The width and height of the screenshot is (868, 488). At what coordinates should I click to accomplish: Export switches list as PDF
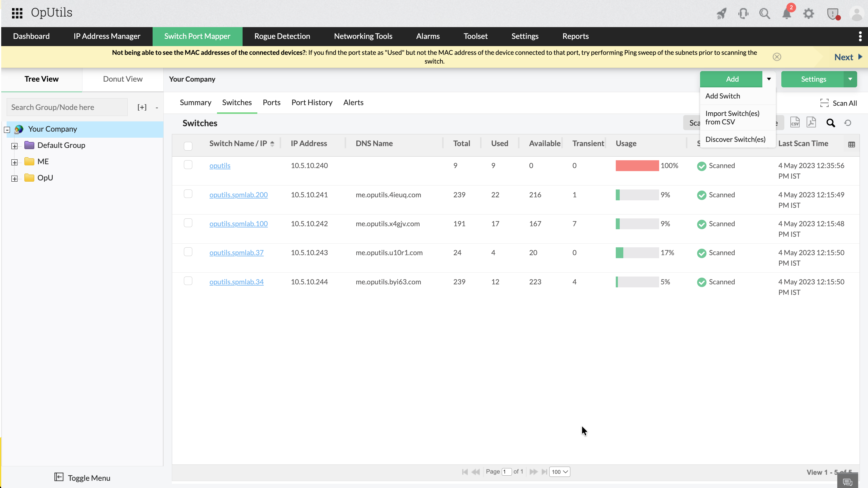pos(811,122)
